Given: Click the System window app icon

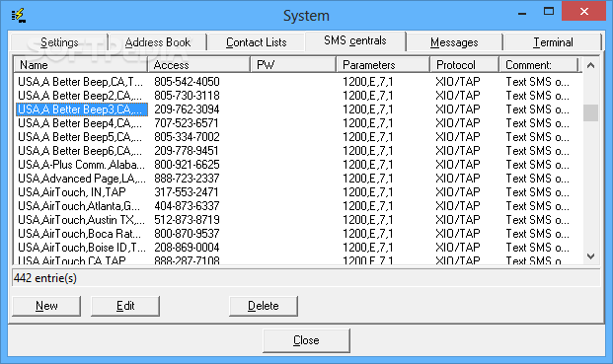Looking at the screenshot, I should [x=18, y=15].
